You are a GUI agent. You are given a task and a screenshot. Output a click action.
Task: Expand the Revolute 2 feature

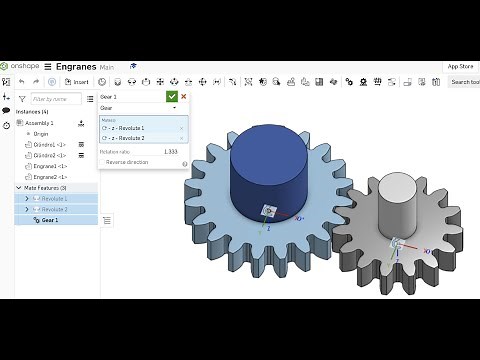27,209
